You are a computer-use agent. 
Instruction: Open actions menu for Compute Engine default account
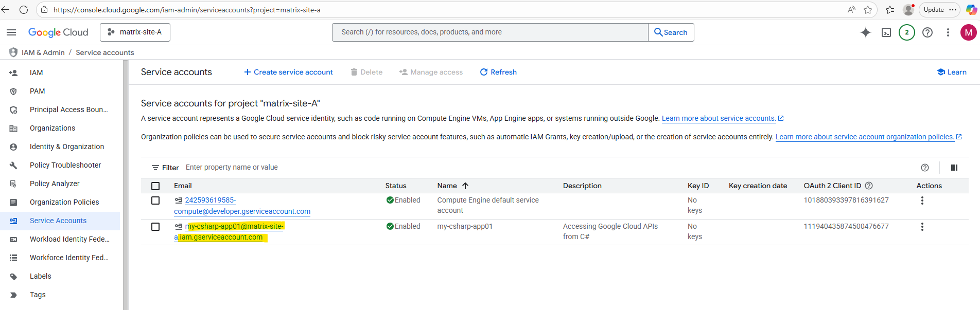pyautogui.click(x=922, y=200)
